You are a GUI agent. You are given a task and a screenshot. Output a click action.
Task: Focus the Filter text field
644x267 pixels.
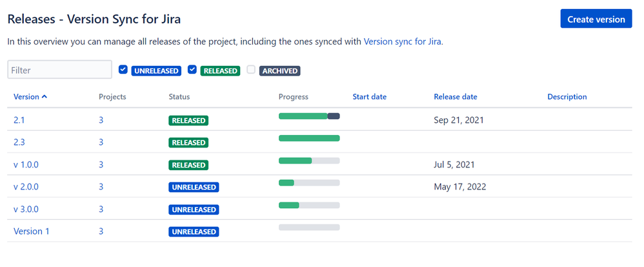59,70
